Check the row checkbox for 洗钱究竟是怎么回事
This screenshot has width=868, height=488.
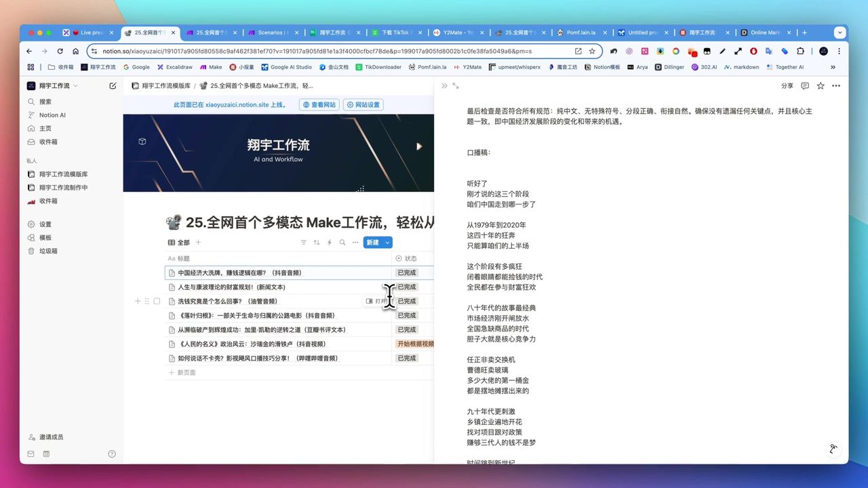(157, 301)
